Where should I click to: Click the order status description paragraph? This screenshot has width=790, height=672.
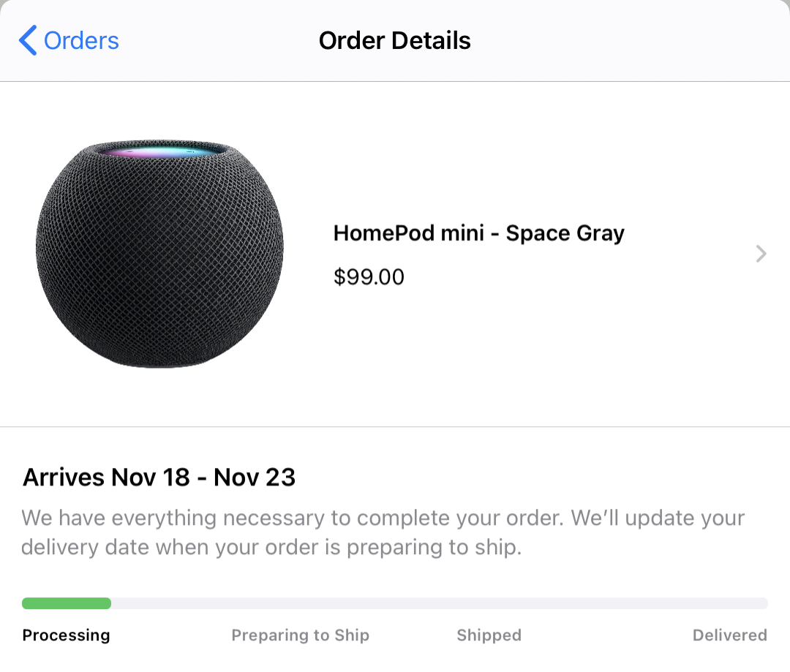[383, 532]
